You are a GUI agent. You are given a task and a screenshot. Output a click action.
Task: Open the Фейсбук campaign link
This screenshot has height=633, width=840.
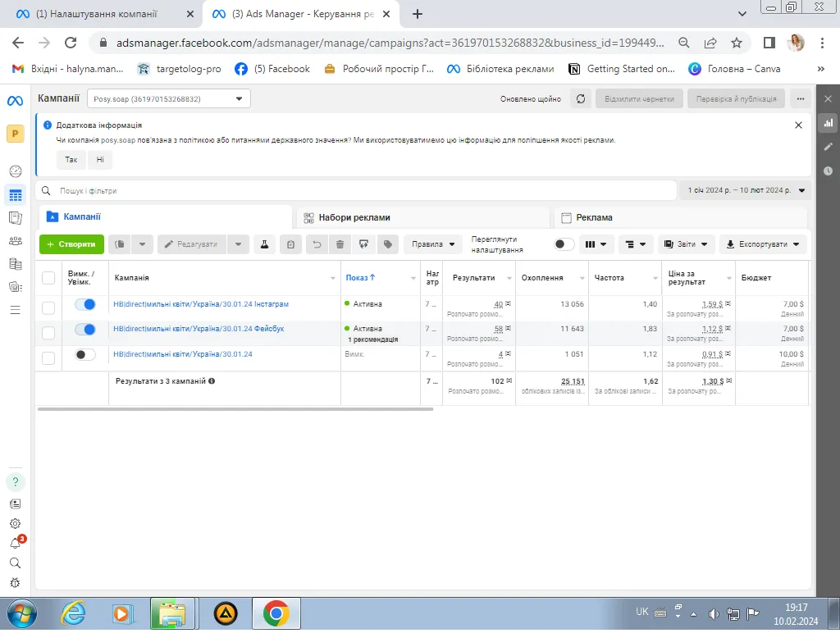point(199,329)
